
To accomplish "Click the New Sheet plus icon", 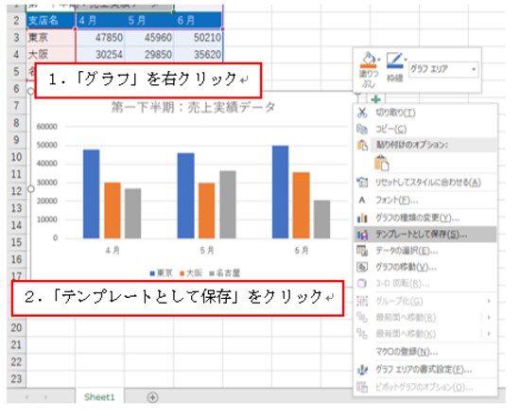I will tap(152, 397).
